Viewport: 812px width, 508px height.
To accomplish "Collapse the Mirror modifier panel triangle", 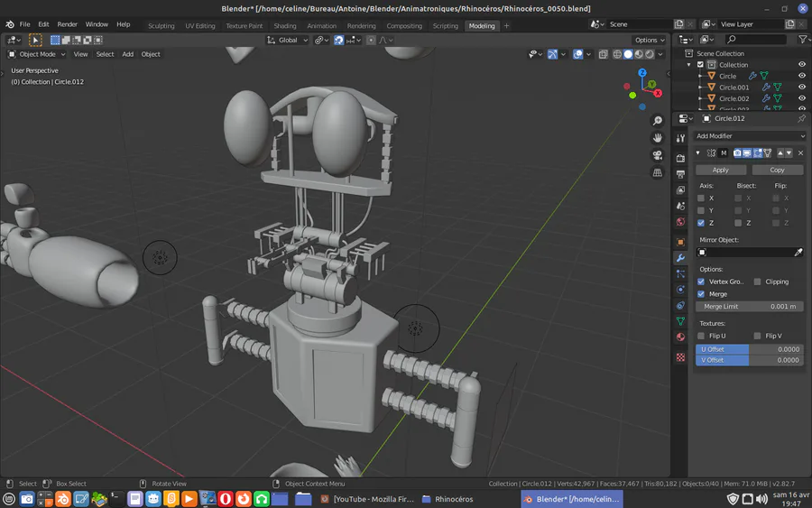I will pos(698,152).
